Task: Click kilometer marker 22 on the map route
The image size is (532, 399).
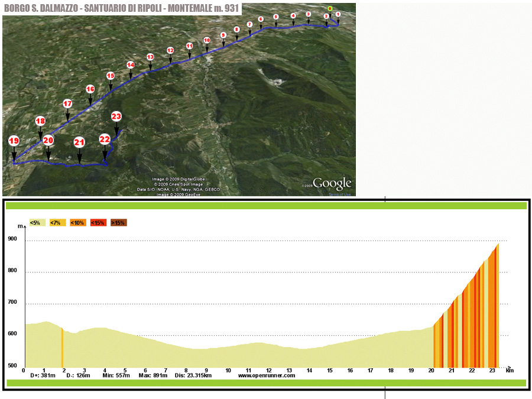Action: pyautogui.click(x=105, y=139)
